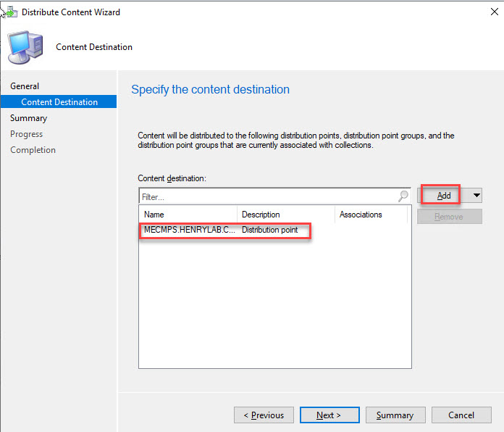
Task: Sort by the Associations column header
Action: point(369,215)
